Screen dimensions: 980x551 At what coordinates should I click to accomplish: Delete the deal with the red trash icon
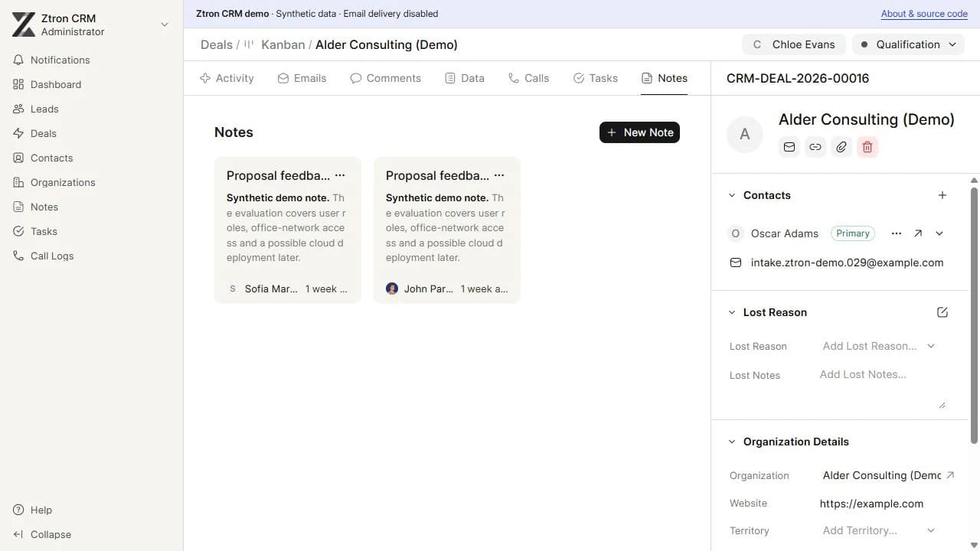point(867,147)
